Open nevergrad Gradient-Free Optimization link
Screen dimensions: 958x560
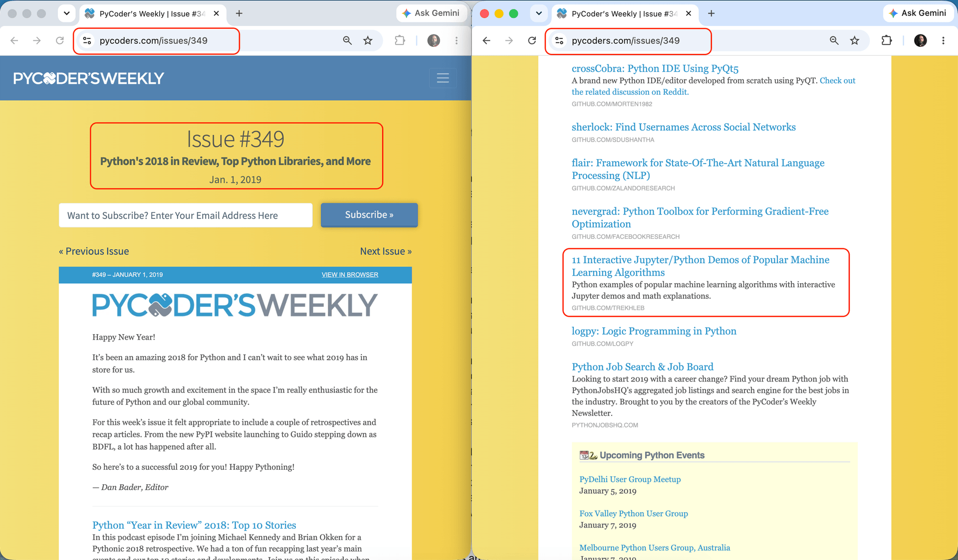click(x=700, y=217)
